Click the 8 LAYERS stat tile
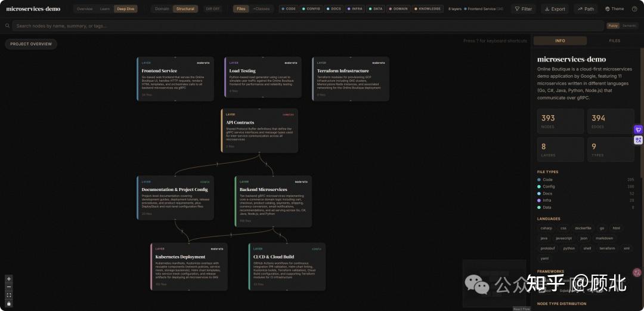Image resolution: width=644 pixels, height=311 pixels. pyautogui.click(x=560, y=149)
